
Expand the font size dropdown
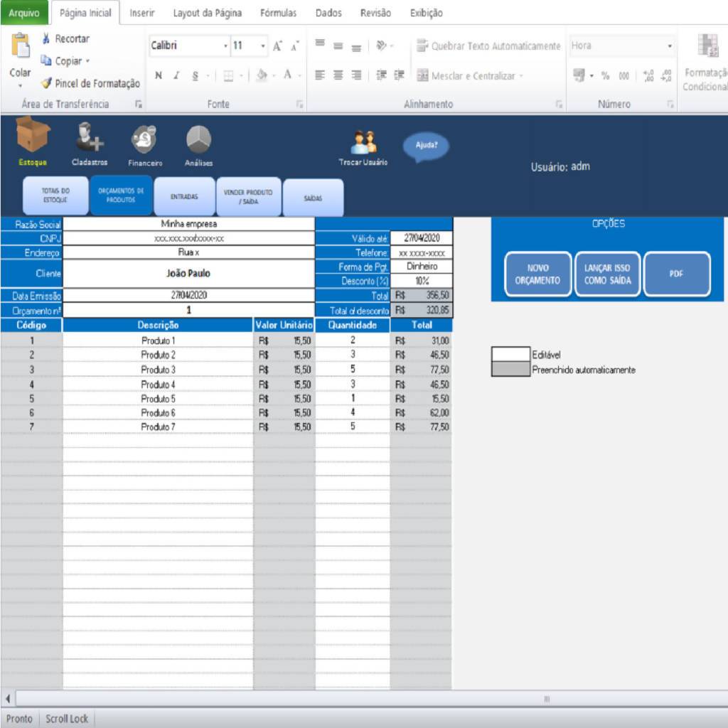[263, 46]
